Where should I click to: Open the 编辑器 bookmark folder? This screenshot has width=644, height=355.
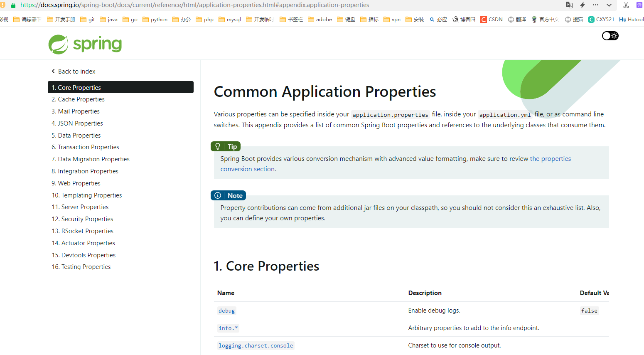tap(27, 20)
